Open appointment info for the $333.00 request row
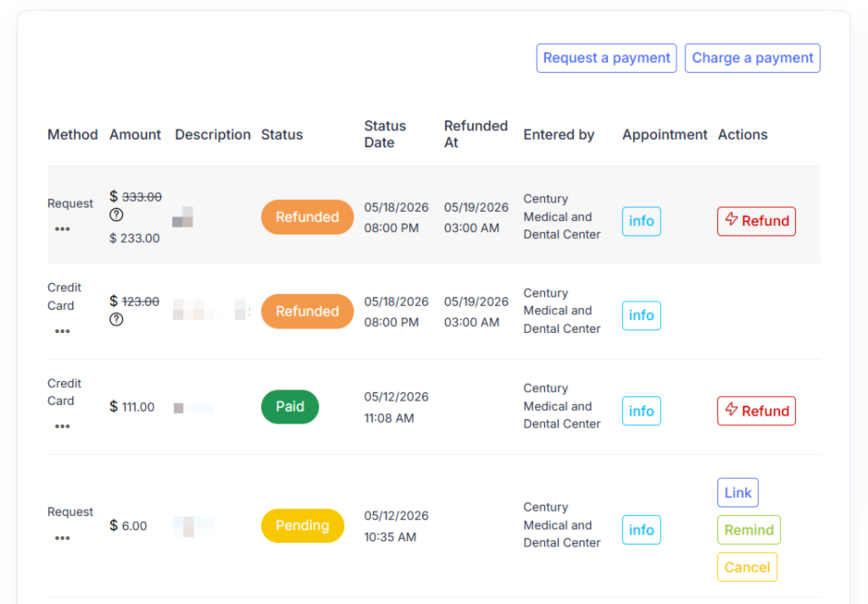 click(x=641, y=221)
